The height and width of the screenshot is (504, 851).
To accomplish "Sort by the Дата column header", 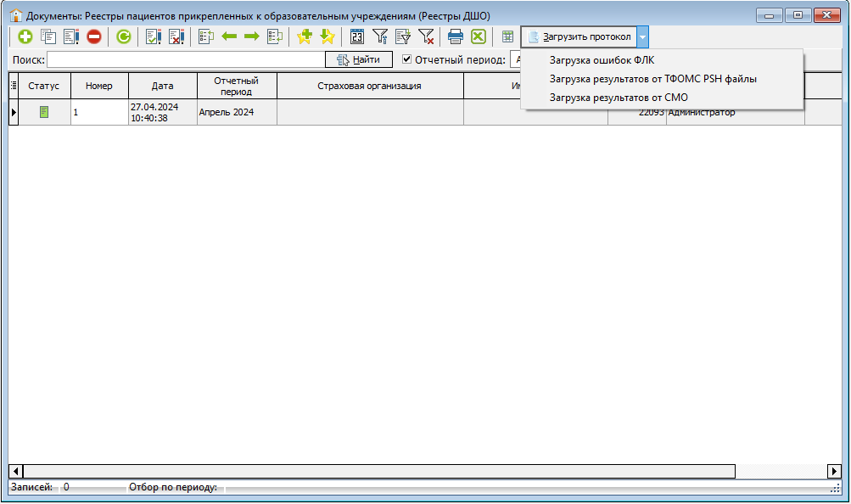I will tap(163, 86).
